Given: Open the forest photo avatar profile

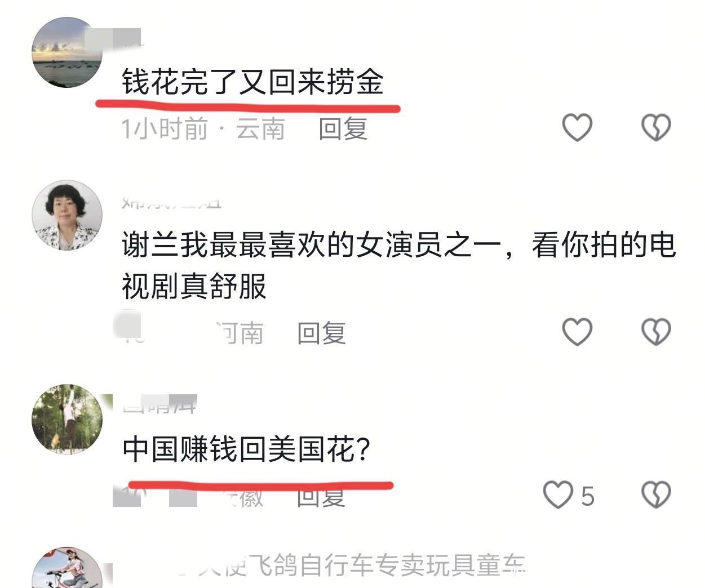Looking at the screenshot, I should coord(66,419).
